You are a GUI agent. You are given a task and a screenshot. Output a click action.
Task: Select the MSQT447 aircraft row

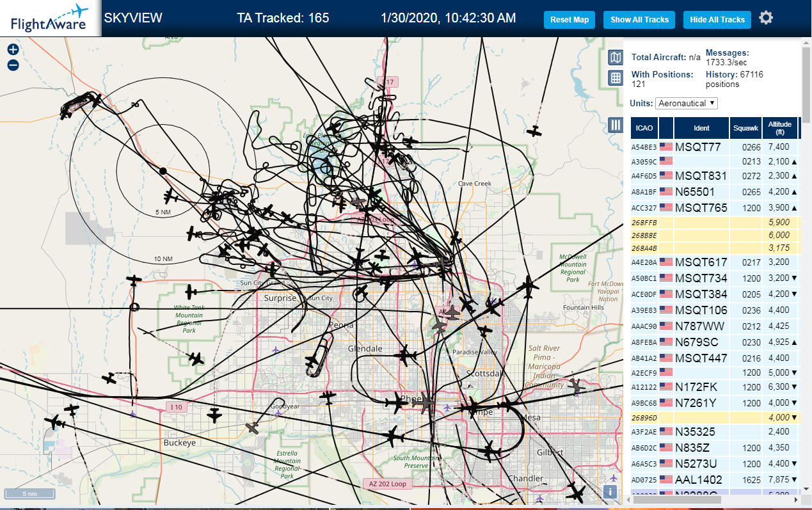click(x=715, y=358)
